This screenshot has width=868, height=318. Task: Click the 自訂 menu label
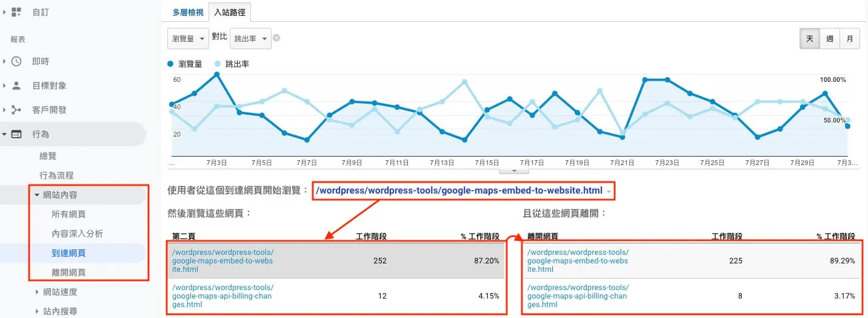[x=41, y=12]
